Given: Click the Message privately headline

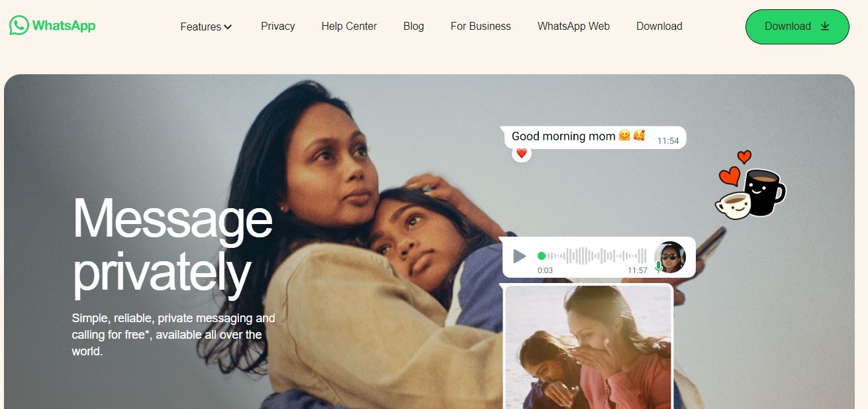Looking at the screenshot, I should pyautogui.click(x=172, y=245).
